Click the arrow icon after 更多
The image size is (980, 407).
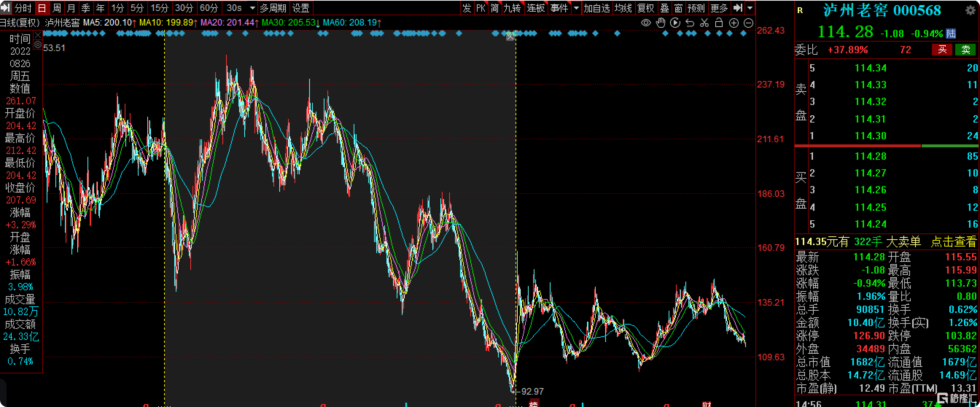(x=738, y=8)
